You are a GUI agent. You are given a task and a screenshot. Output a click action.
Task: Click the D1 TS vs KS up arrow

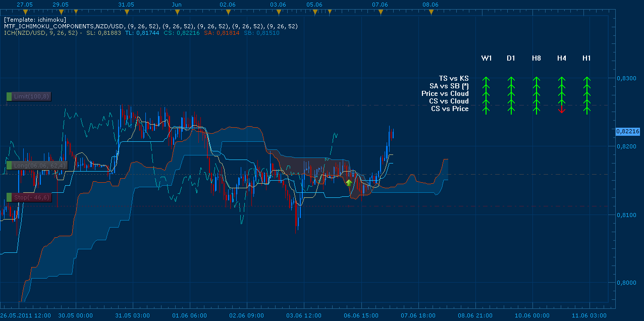click(511, 79)
